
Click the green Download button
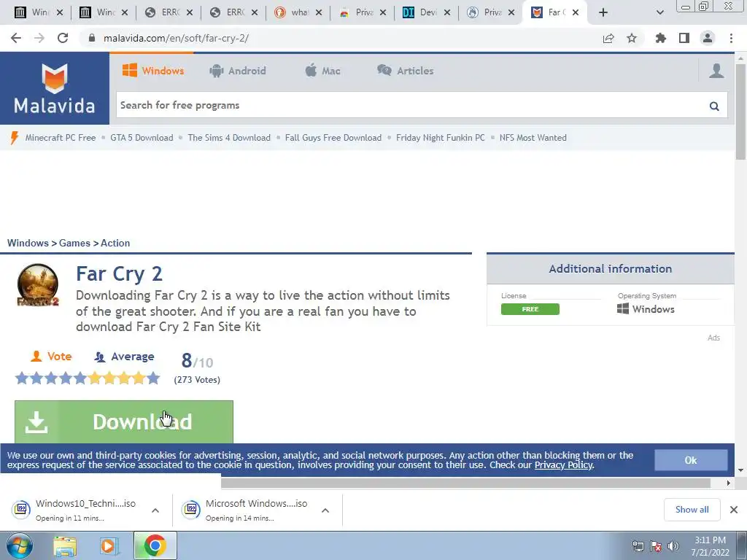pos(124,422)
